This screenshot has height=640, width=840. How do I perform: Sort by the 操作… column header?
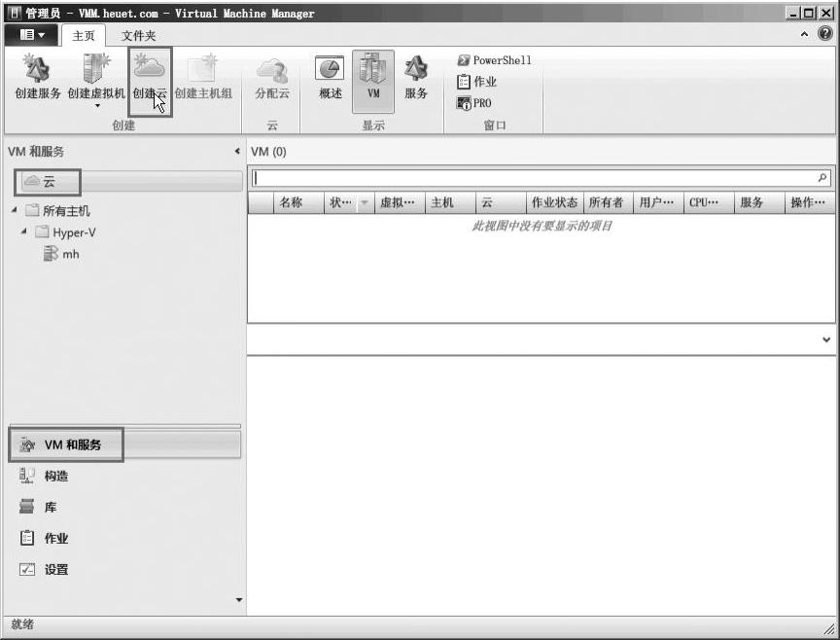[x=809, y=202]
